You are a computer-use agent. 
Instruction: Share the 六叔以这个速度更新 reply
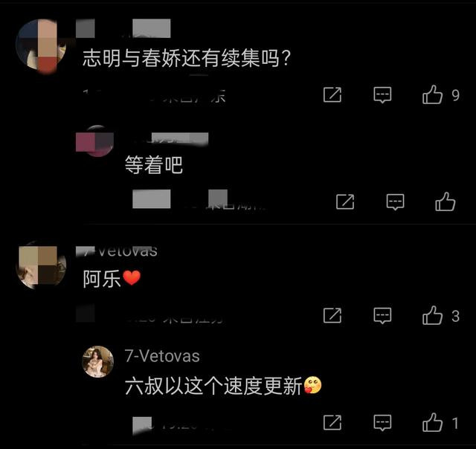(x=332, y=422)
